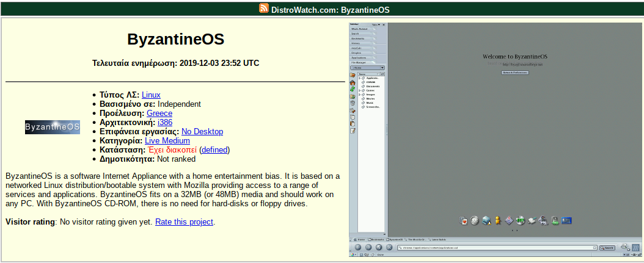Click the 'Independent' based-on value
This screenshot has height=263, width=644.
coord(179,104)
